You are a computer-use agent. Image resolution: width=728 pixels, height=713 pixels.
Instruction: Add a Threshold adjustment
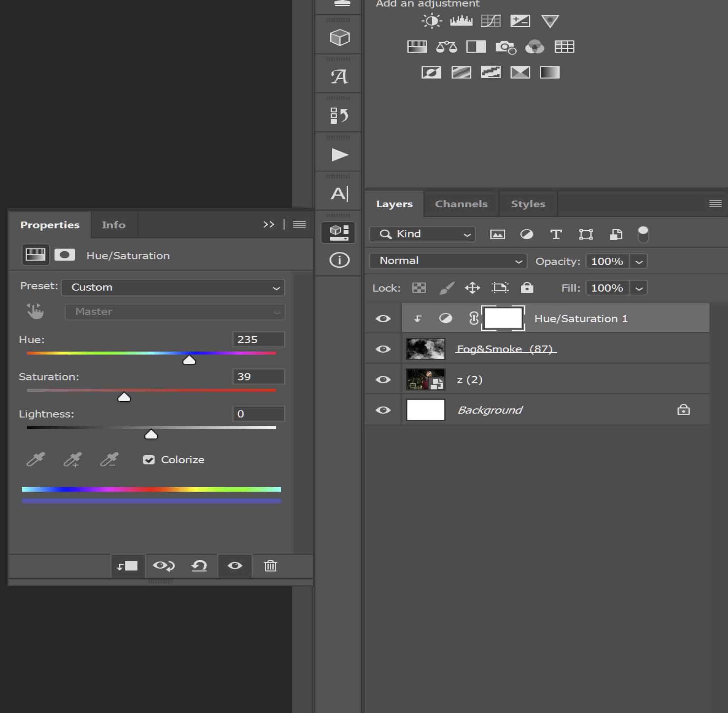(491, 72)
